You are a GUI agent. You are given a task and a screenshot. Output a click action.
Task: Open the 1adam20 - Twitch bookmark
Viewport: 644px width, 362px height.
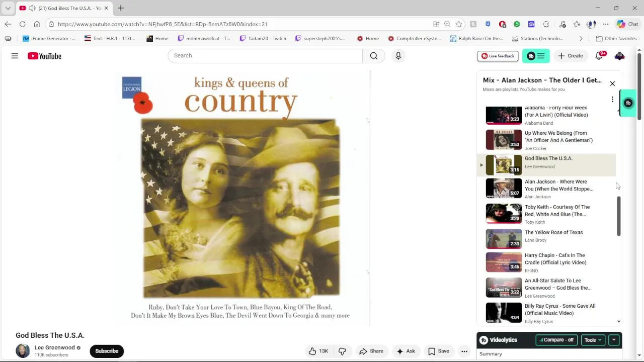(x=263, y=39)
